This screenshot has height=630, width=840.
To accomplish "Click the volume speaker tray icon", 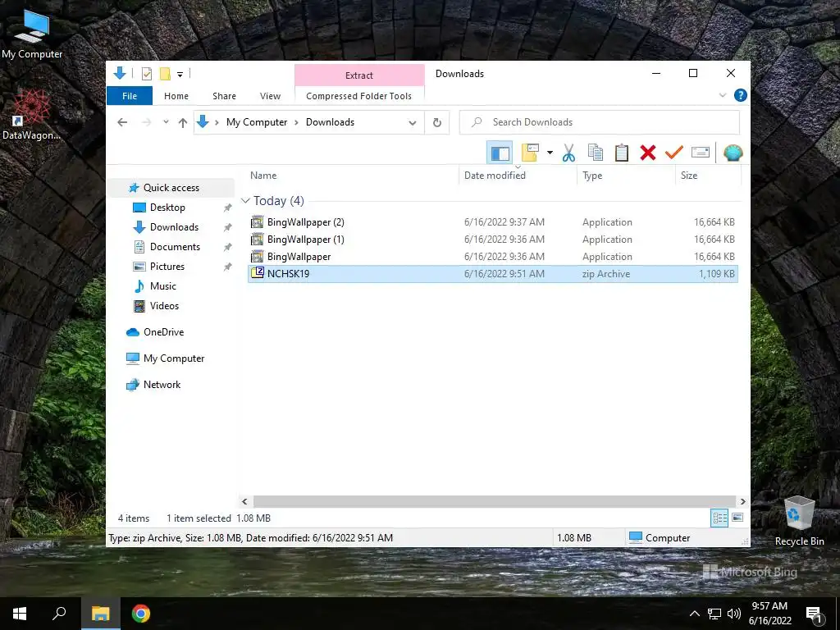I will coord(734,614).
